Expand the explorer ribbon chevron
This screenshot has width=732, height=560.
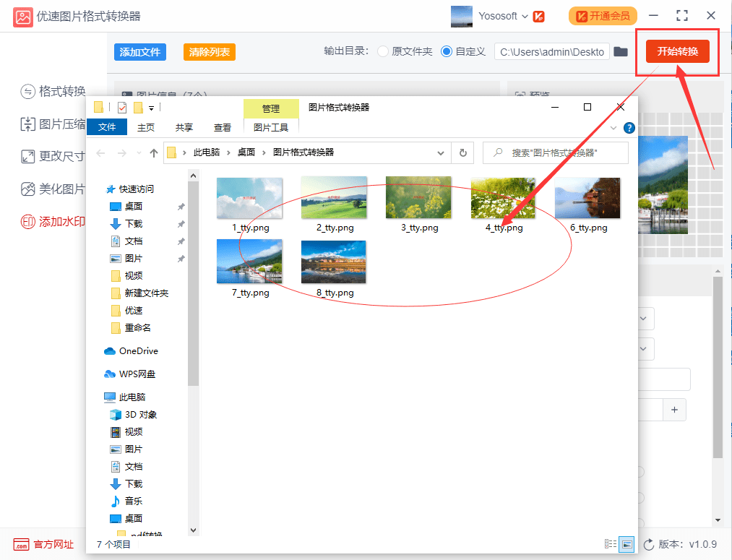[613, 128]
